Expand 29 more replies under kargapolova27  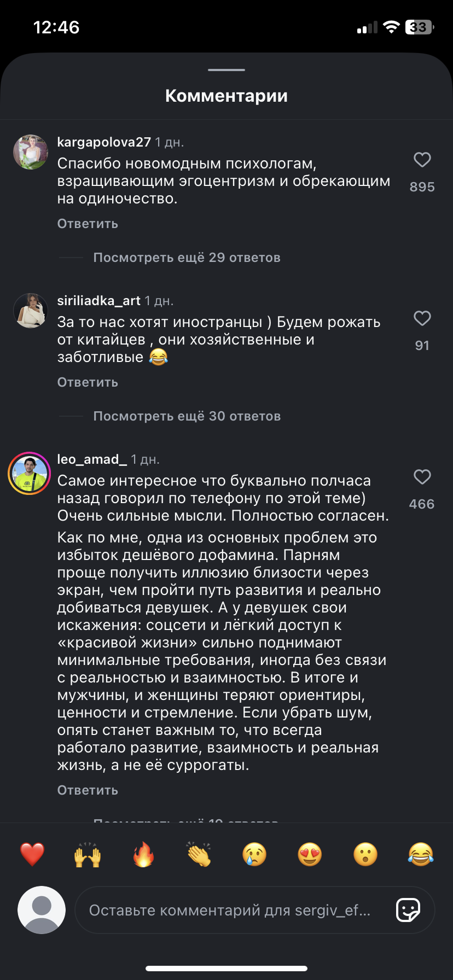[187, 258]
